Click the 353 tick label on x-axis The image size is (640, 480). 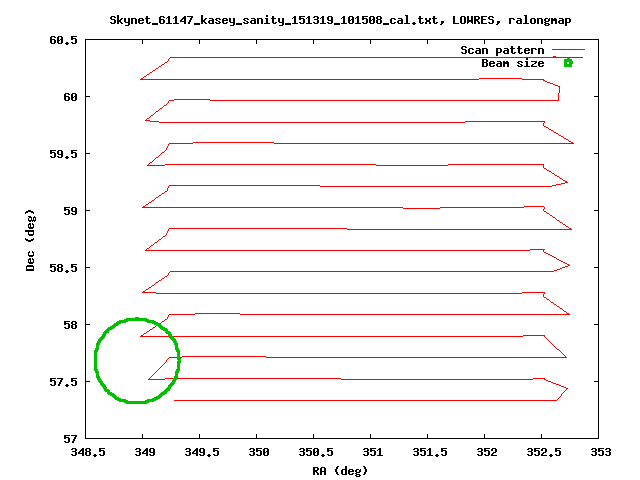coord(599,452)
